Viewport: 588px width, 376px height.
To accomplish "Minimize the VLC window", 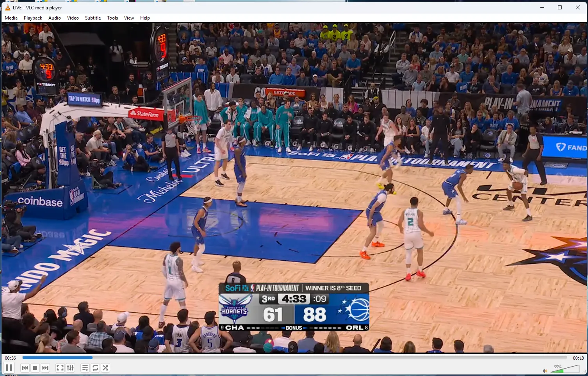I will tap(542, 7).
